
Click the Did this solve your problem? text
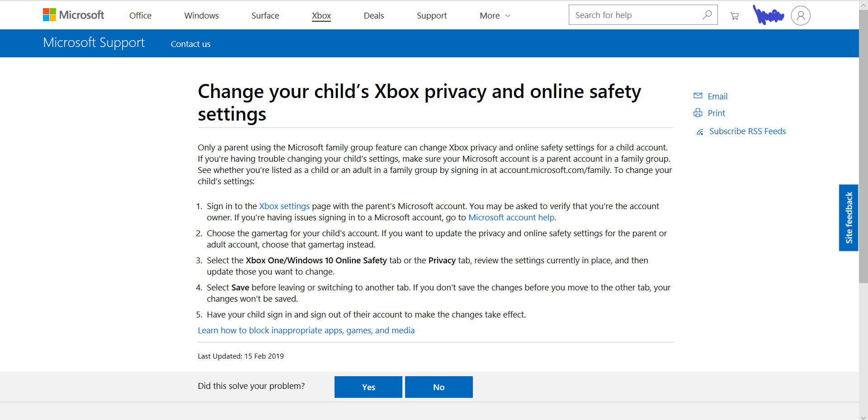point(251,386)
